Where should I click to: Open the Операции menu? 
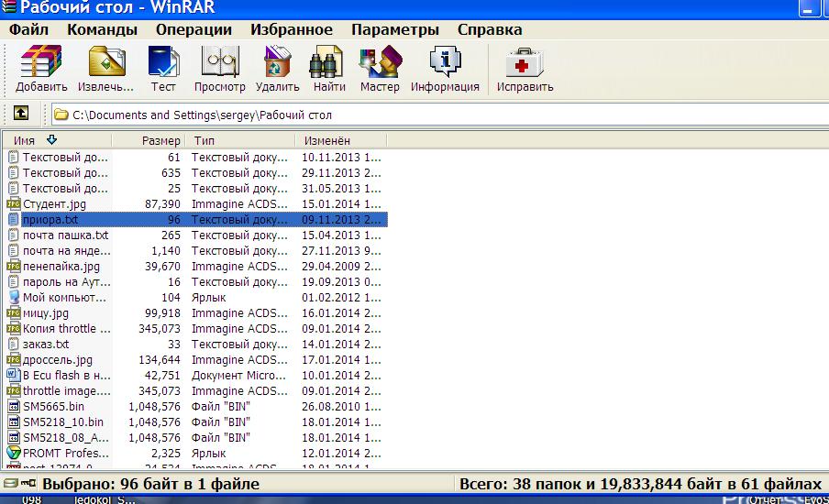coord(193,29)
